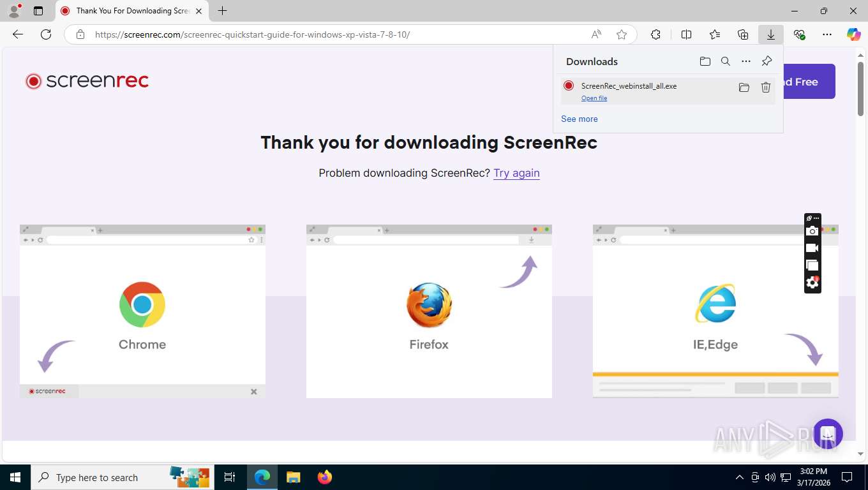This screenshot has width=868, height=490.
Task: Show hidden system tray icons
Action: tap(740, 477)
